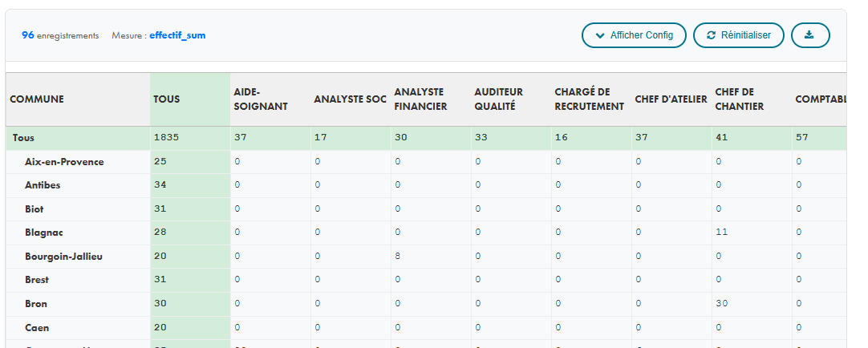Image resolution: width=868 pixels, height=348 pixels.
Task: Expand the Afficher Config panel
Action: point(634,35)
